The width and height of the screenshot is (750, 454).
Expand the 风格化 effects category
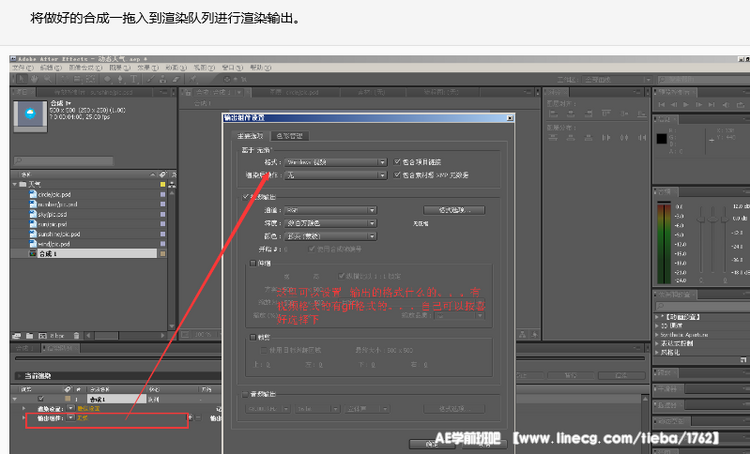[x=657, y=352]
